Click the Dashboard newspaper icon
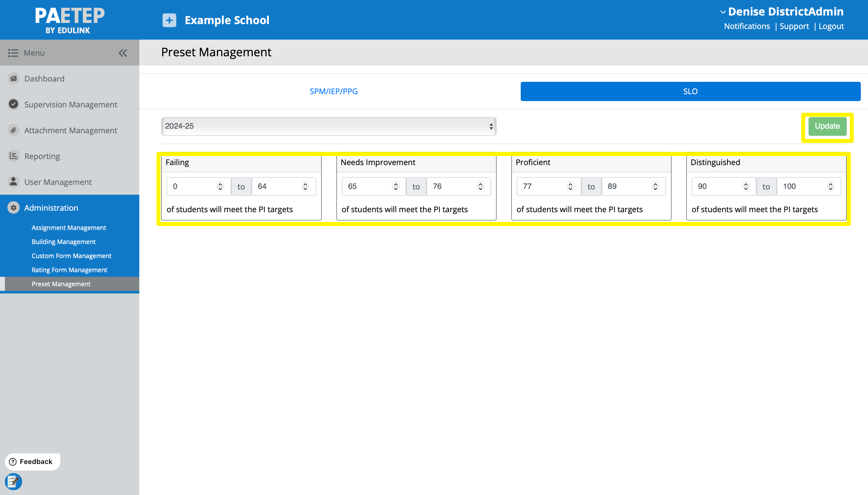This screenshot has height=495, width=868. [x=13, y=79]
